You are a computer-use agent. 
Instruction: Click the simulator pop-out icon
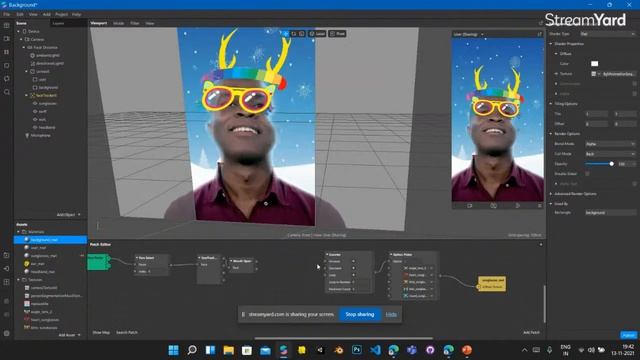pyautogui.click(x=540, y=34)
